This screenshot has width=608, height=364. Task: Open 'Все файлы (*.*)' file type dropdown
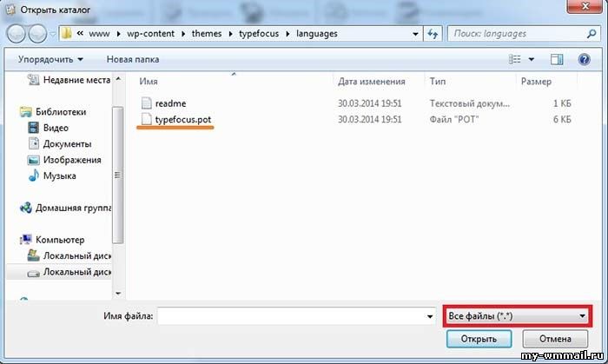click(518, 316)
